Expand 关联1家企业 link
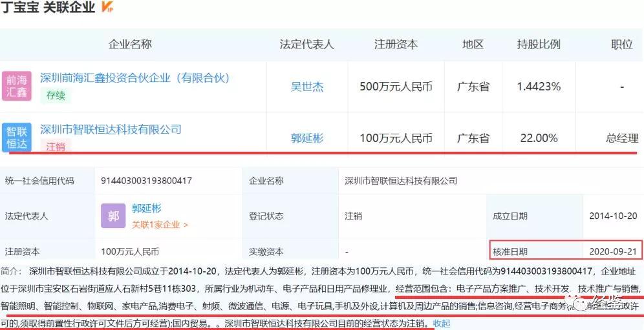The image size is (644, 330). coord(160,225)
